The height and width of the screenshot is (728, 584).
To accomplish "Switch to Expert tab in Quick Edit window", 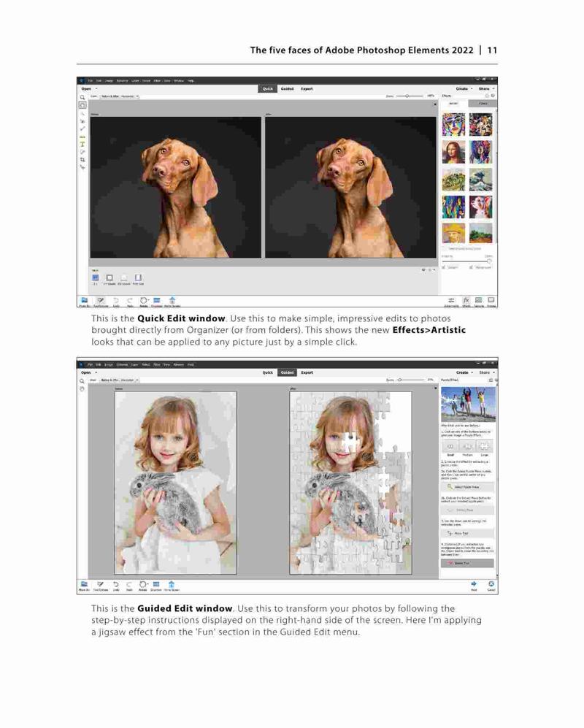I will [x=307, y=88].
